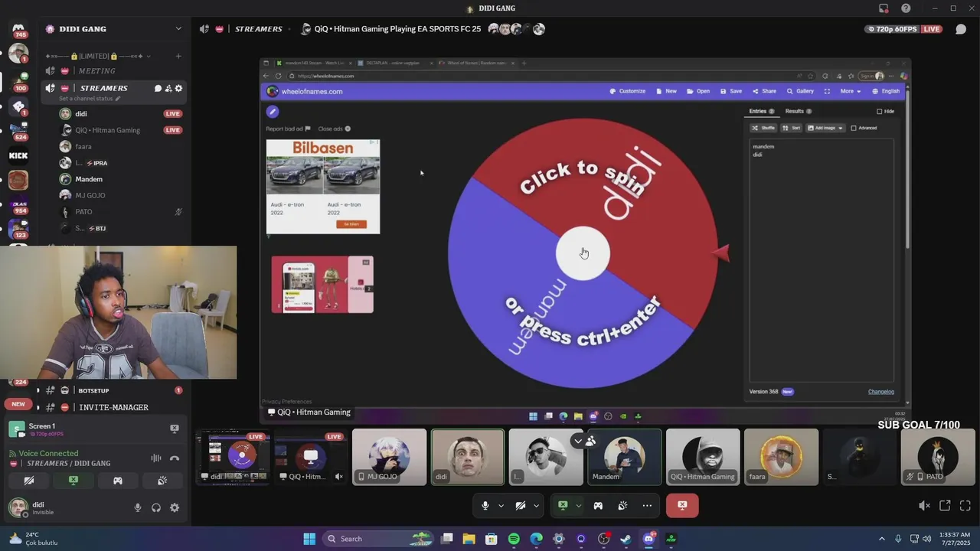Expand DIDI GANG server menu

(x=178, y=29)
